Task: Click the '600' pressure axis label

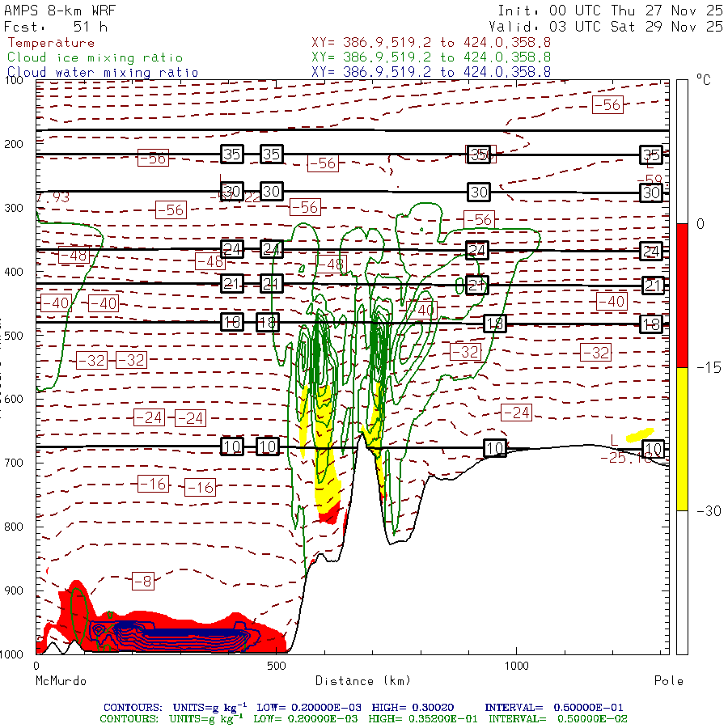Action: (14, 400)
